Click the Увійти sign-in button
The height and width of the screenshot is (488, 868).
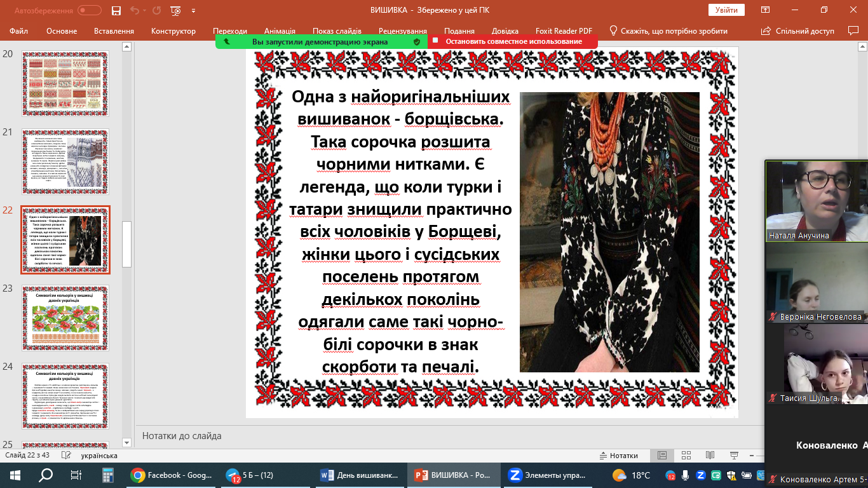click(x=726, y=10)
